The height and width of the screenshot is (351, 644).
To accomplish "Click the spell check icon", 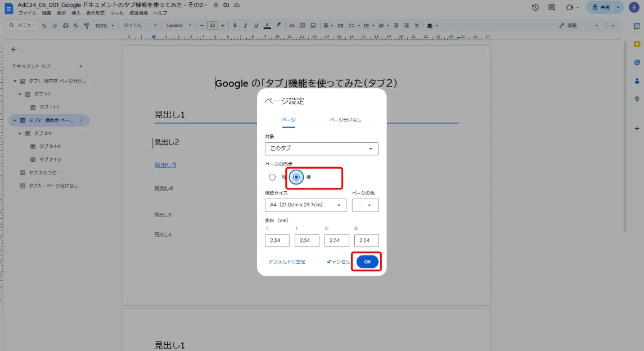I will click(x=76, y=25).
